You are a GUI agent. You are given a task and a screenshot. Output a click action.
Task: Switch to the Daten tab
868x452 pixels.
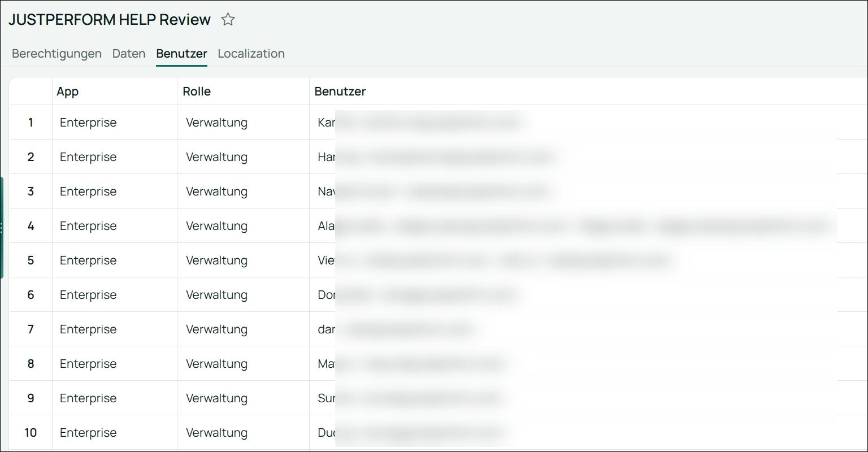[x=129, y=54]
